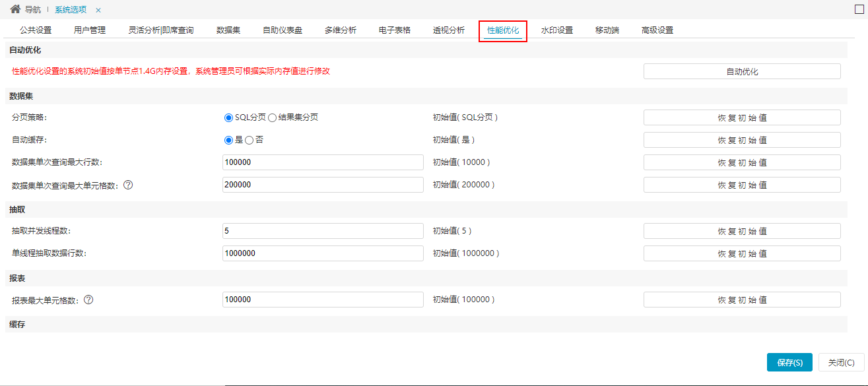
Task: Restore initial value for 单线程抽取数据行数
Action: pyautogui.click(x=742, y=253)
